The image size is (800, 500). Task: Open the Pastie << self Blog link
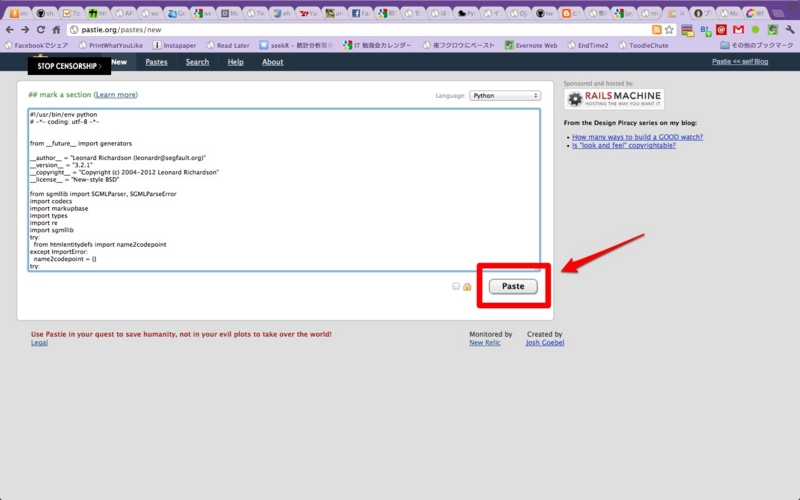pyautogui.click(x=740, y=62)
